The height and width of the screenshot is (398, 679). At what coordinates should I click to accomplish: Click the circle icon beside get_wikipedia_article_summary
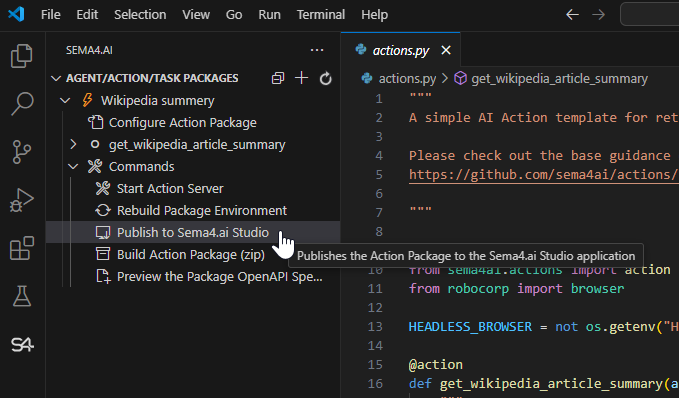pyautogui.click(x=95, y=144)
